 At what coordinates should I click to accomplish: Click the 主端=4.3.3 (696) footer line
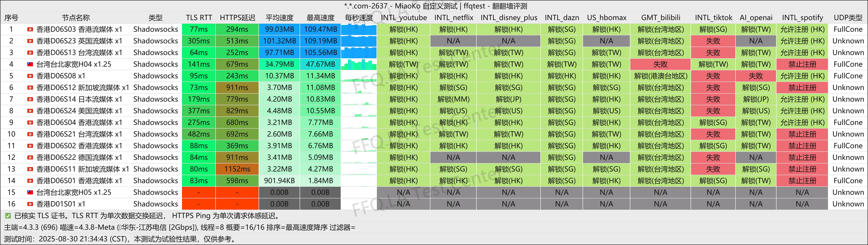pyautogui.click(x=180, y=228)
